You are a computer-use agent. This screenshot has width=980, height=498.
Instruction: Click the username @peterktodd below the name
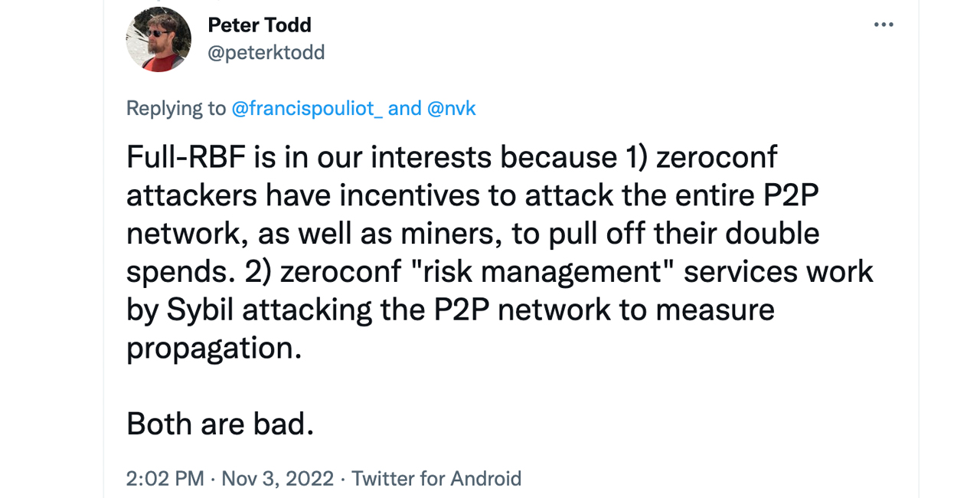click(x=266, y=52)
